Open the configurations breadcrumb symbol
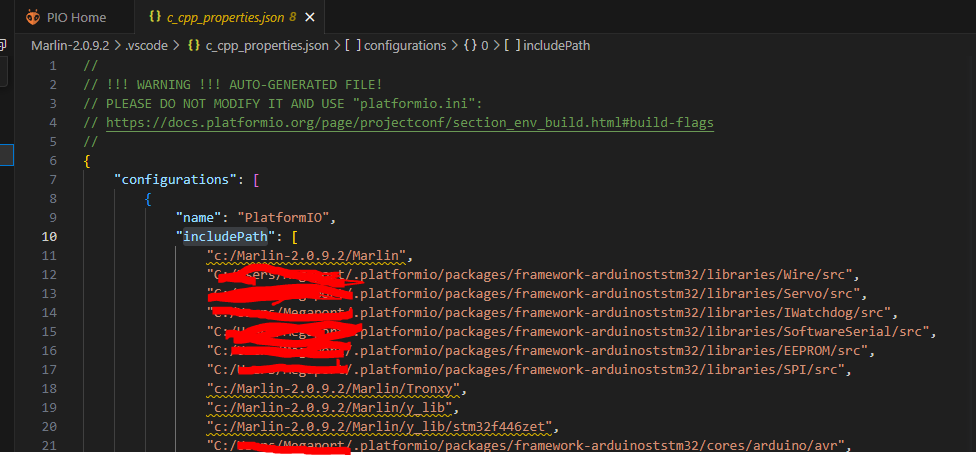The width and height of the screenshot is (976, 455). click(x=396, y=45)
